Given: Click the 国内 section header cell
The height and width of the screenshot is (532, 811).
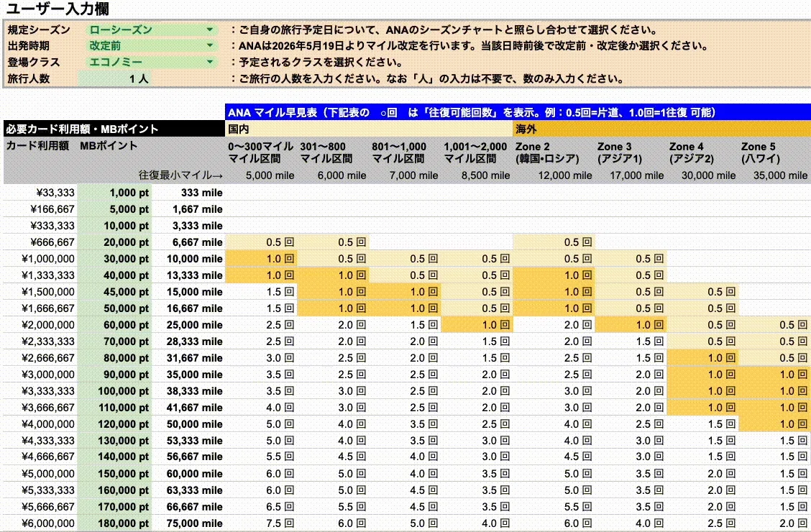Looking at the screenshot, I should tap(369, 129).
